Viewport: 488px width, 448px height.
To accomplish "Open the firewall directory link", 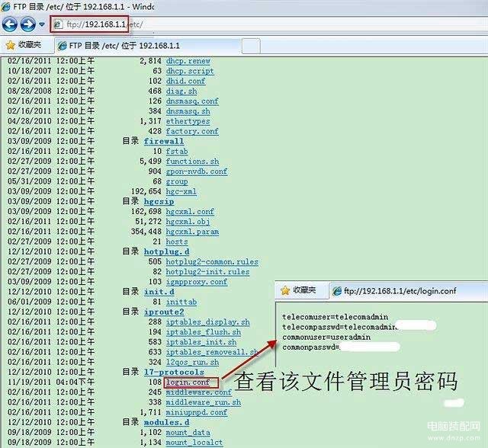I will (x=164, y=141).
